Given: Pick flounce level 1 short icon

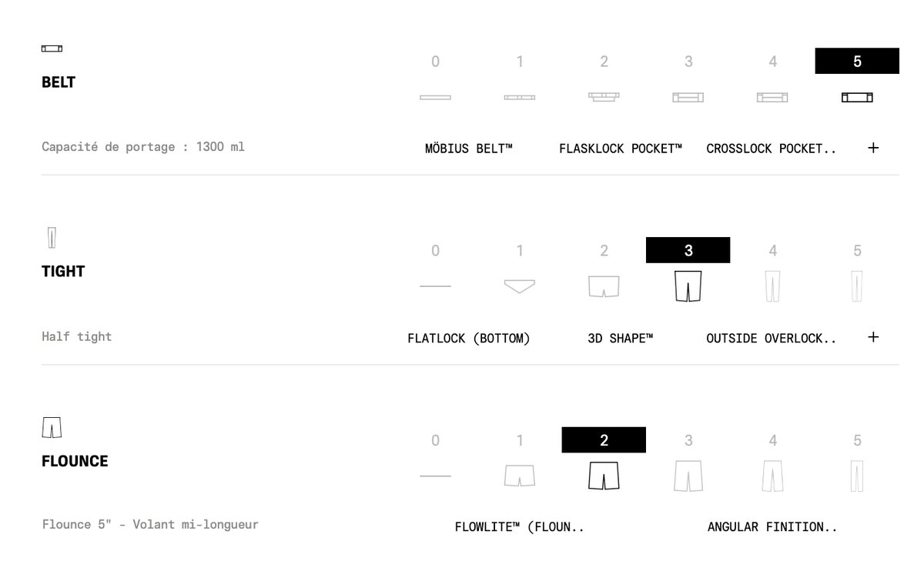Looking at the screenshot, I should [520, 476].
